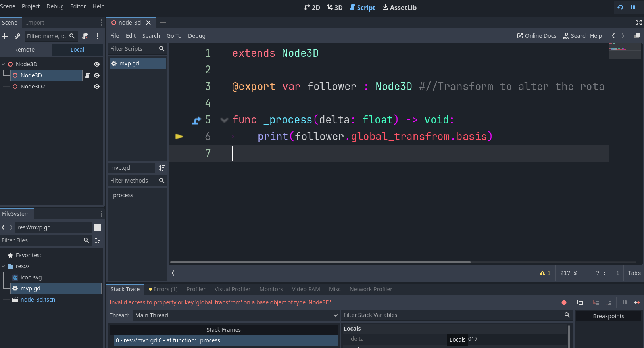
Task: Go to next edited document arrow
Action: (x=623, y=36)
